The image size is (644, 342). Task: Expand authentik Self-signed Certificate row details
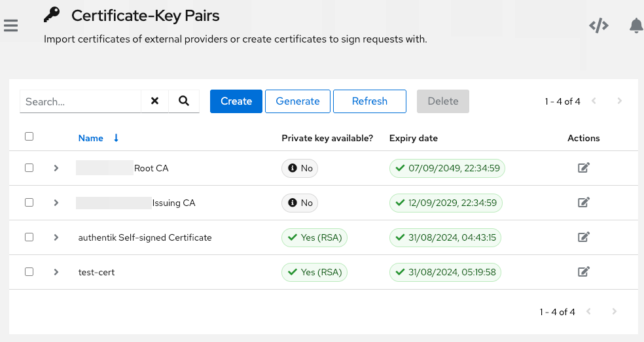[x=56, y=237]
